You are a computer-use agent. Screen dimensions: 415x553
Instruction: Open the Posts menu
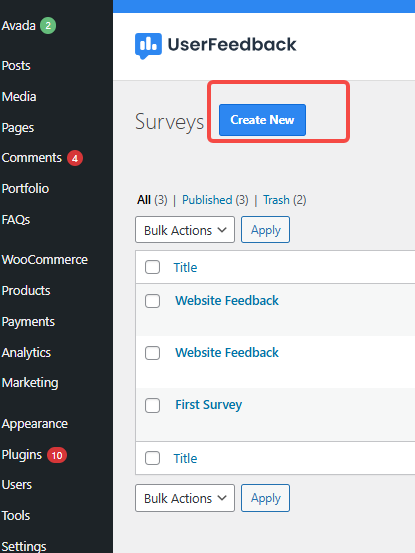[16, 66]
